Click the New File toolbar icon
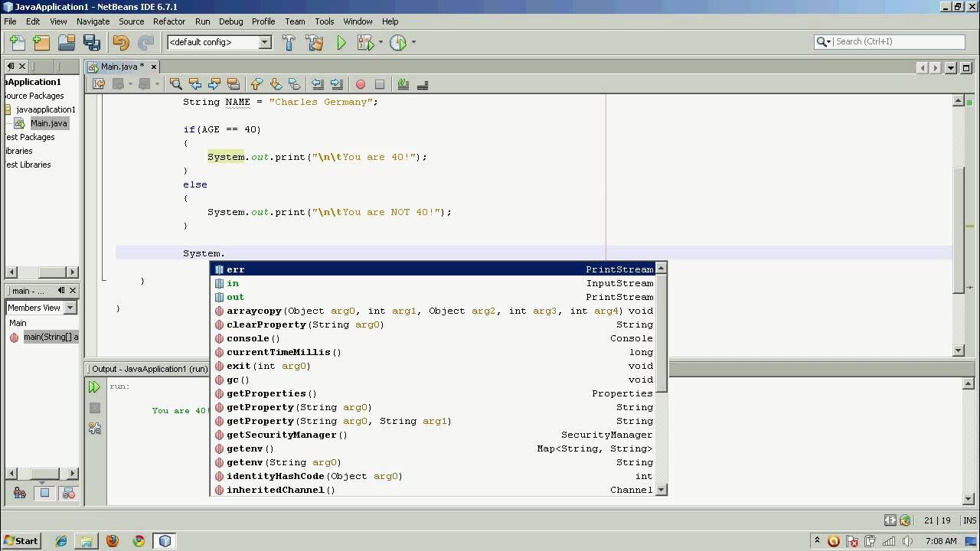This screenshot has height=551, width=980. (x=17, y=43)
